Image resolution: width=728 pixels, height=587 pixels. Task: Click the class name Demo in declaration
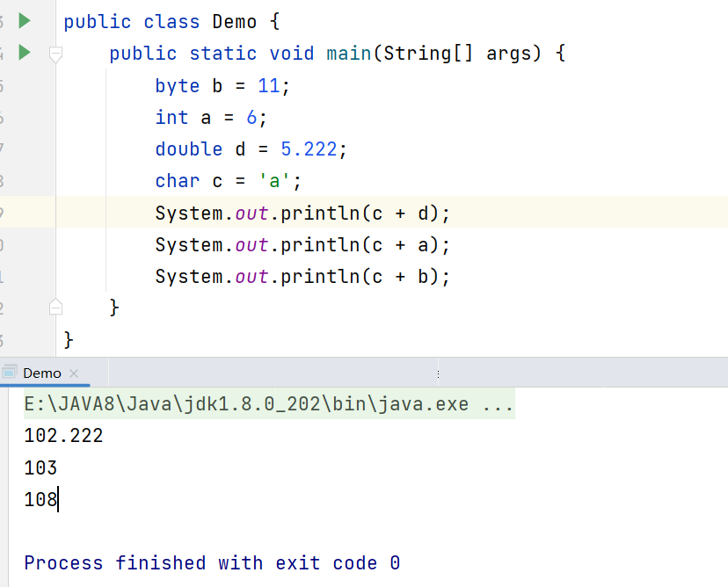point(235,22)
